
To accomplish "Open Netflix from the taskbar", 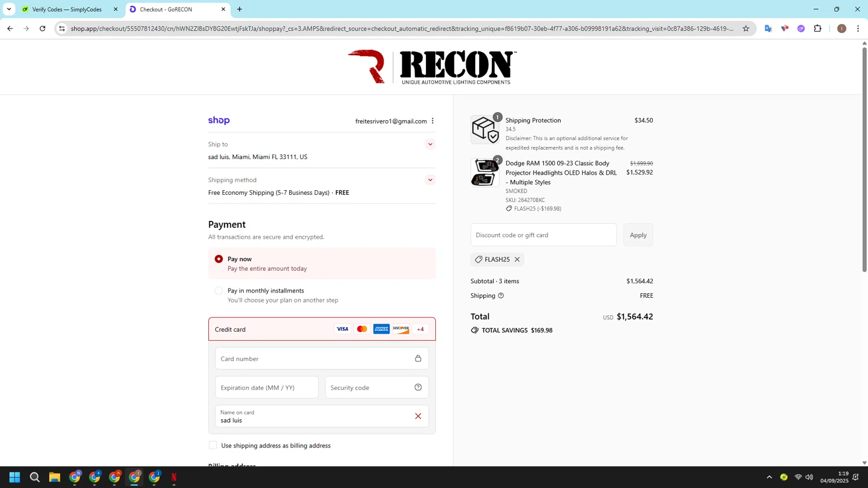I will pyautogui.click(x=174, y=477).
